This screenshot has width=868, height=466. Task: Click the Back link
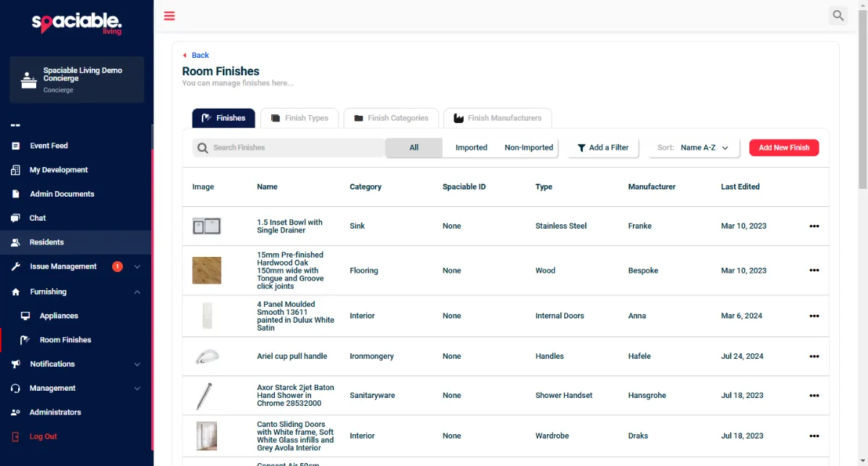(x=196, y=55)
